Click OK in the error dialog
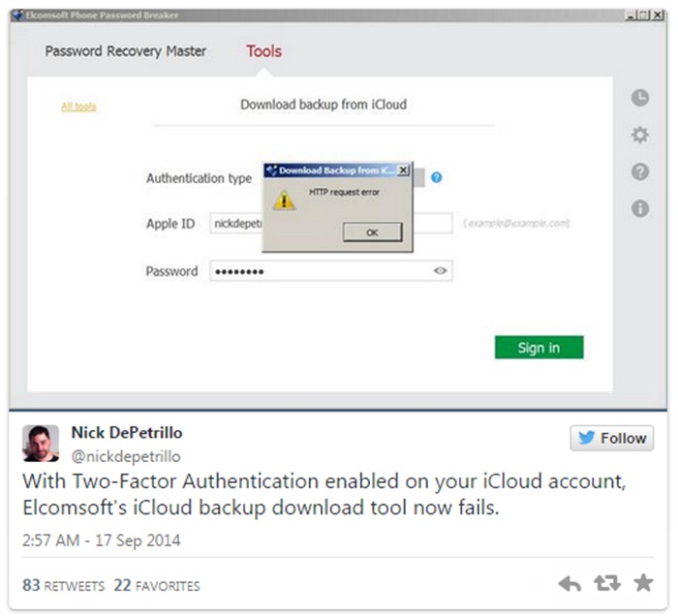 pos(372,232)
